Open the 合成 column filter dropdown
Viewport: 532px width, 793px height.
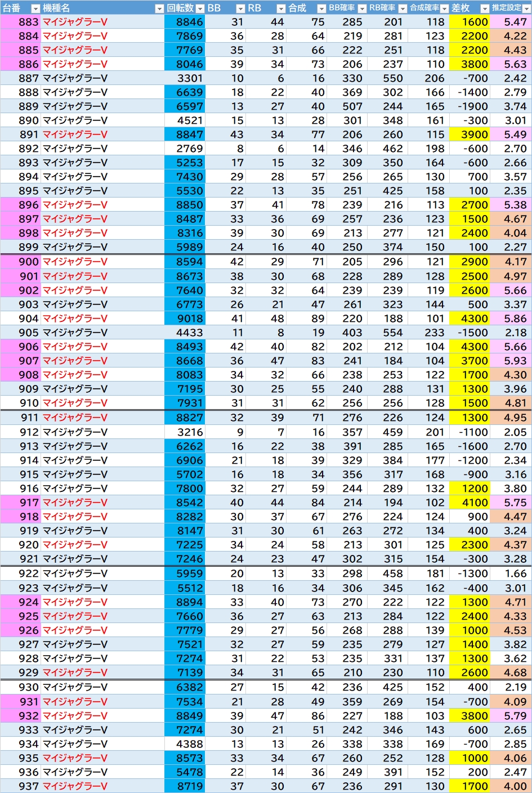click(x=321, y=8)
